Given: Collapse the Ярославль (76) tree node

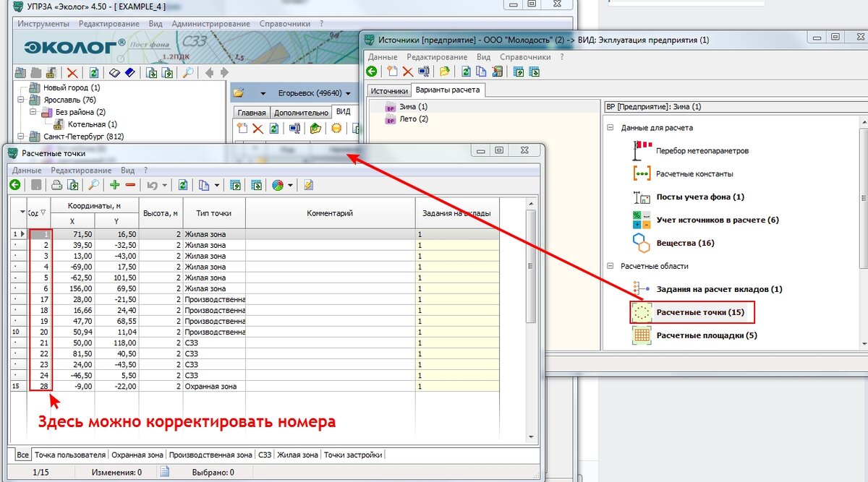Looking at the screenshot, I should 20,100.
